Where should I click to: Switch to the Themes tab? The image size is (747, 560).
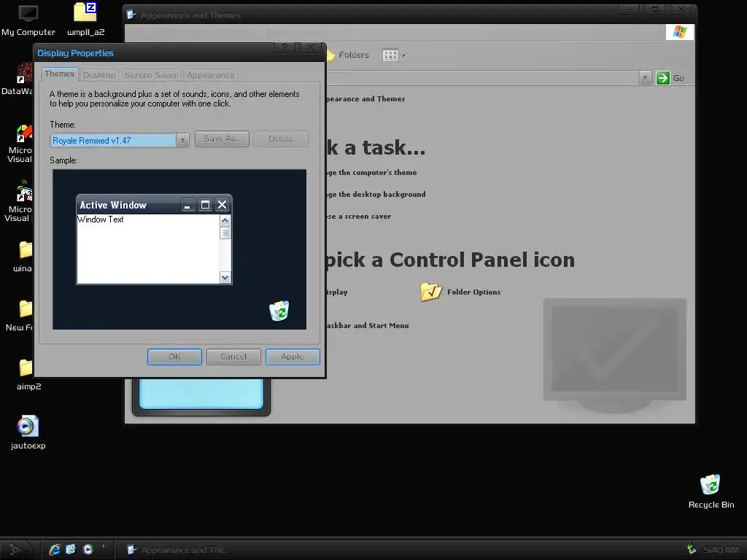click(x=60, y=74)
